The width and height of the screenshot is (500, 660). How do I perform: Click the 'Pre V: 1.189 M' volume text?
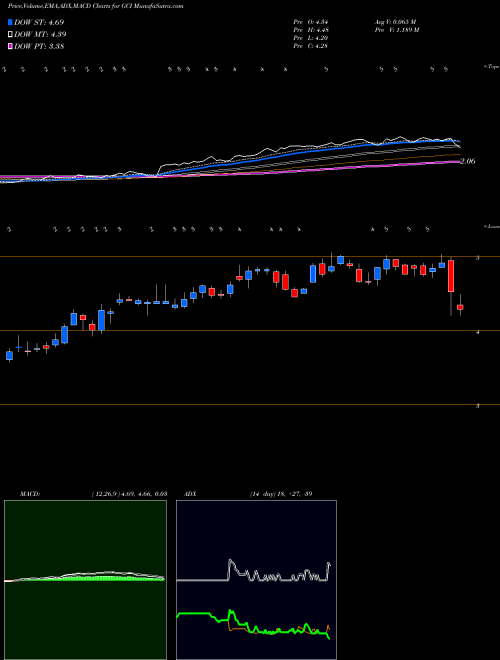396,30
